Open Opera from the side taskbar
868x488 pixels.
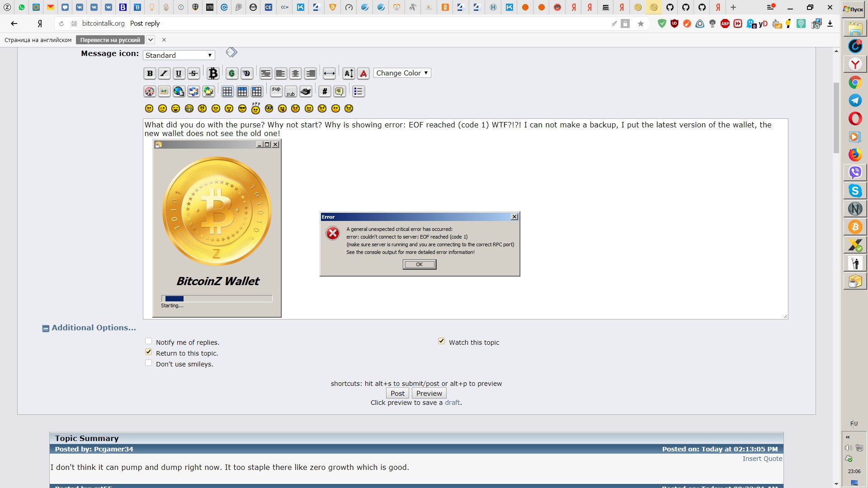coord(855,118)
